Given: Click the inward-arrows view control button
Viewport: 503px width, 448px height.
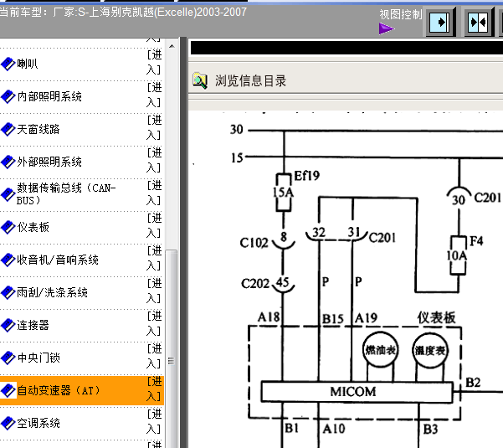Looking at the screenshot, I should [478, 23].
